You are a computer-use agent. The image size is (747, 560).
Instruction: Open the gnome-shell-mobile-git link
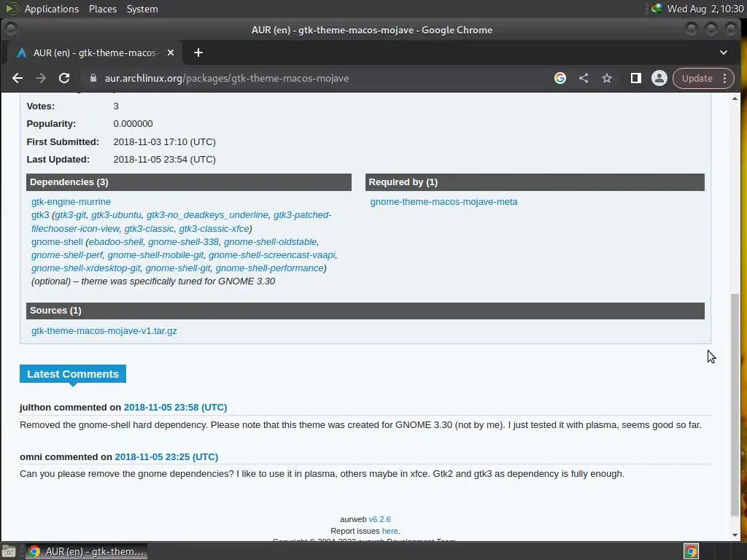[x=155, y=254]
